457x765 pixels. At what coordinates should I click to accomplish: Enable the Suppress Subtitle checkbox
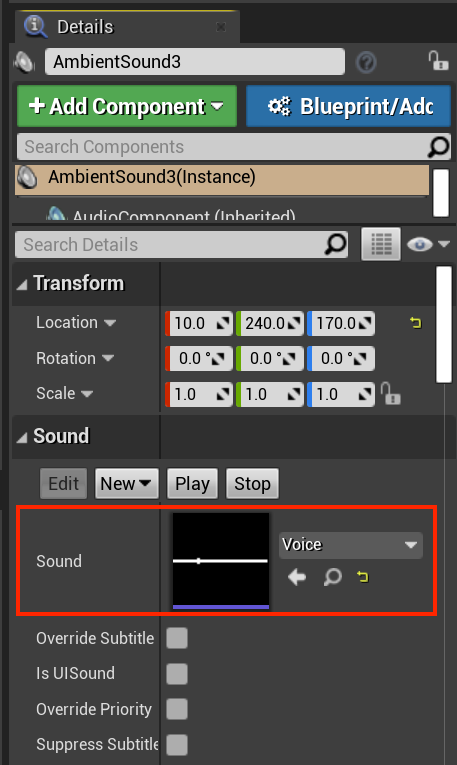(177, 745)
